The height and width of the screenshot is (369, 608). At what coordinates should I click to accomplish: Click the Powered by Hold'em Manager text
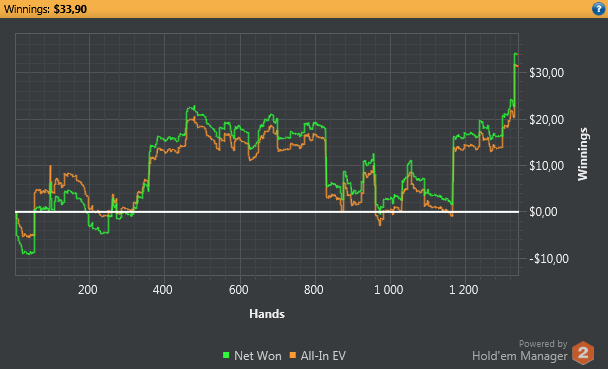point(520,350)
